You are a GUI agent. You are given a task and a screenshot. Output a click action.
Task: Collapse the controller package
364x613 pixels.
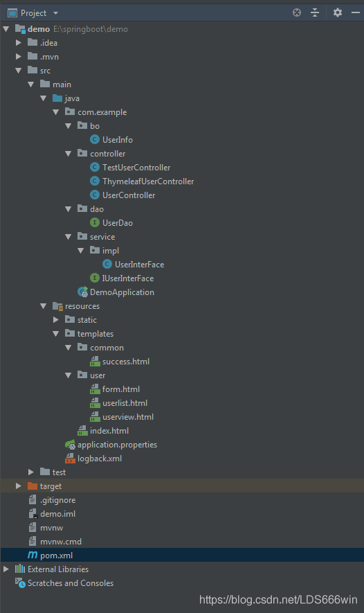[x=69, y=154]
